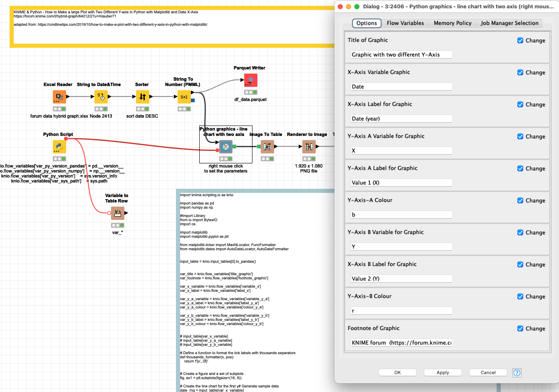Click Renderer to Image status traffic light
Image resolution: width=559 pixels, height=392 pixels.
pyautogui.click(x=309, y=159)
